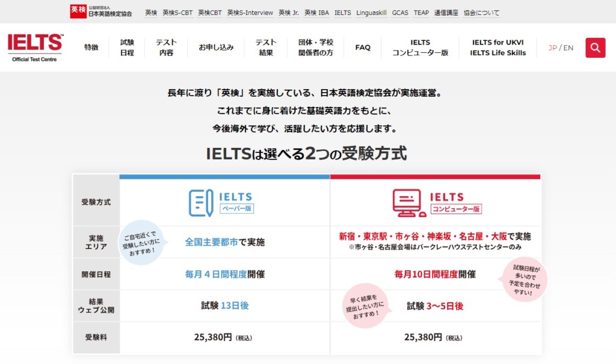Image resolution: width=616 pixels, height=364 pixels.
Task: Click the バークレーハウステストセンター note text
Action: pos(435,247)
